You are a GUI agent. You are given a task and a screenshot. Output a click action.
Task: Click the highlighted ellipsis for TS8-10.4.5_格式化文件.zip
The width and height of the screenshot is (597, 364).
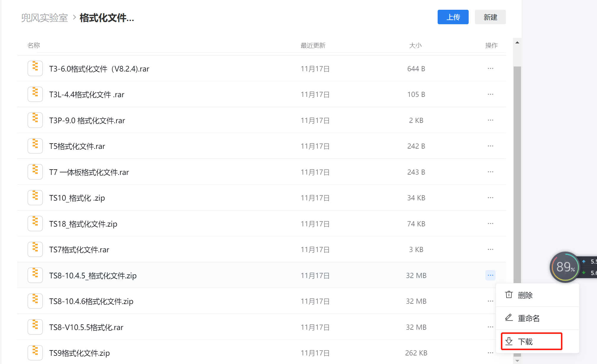coord(490,275)
